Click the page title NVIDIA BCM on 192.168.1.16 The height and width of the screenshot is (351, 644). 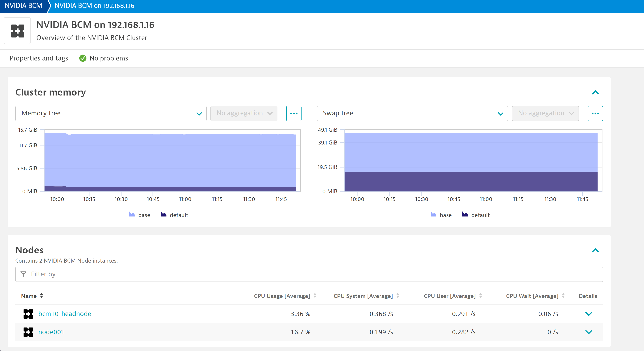95,25
